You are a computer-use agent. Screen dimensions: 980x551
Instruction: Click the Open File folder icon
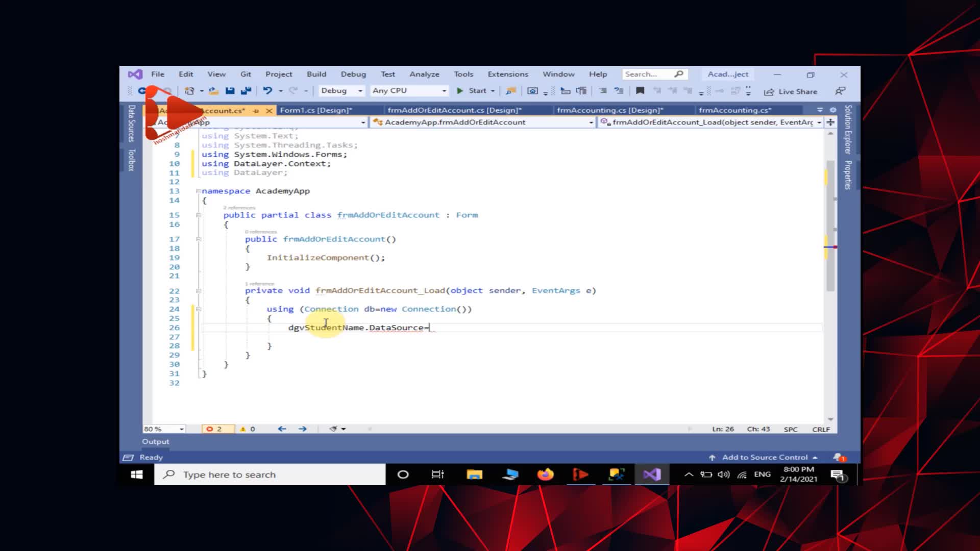coord(213,91)
